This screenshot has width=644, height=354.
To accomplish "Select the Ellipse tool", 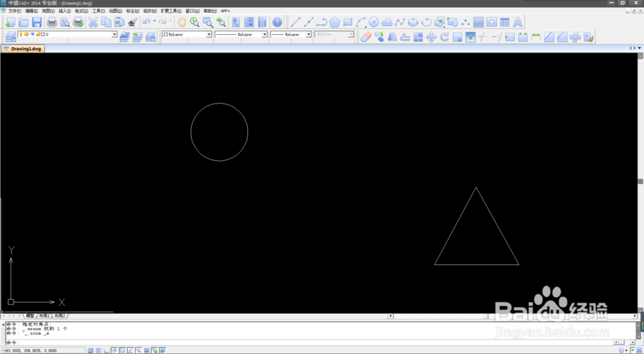I will [x=413, y=22].
